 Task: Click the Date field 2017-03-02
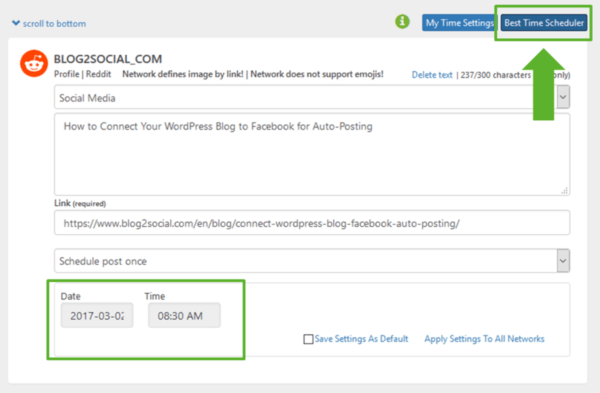point(97,316)
